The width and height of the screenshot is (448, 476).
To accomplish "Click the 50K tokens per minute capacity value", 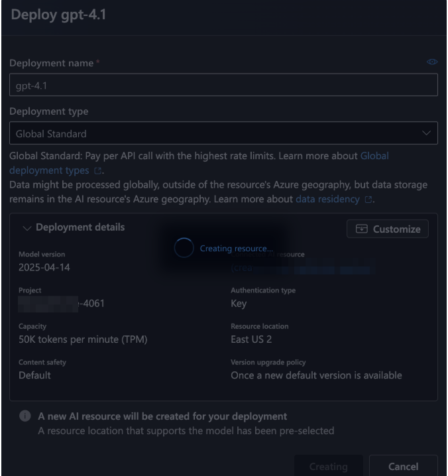I will click(x=83, y=339).
